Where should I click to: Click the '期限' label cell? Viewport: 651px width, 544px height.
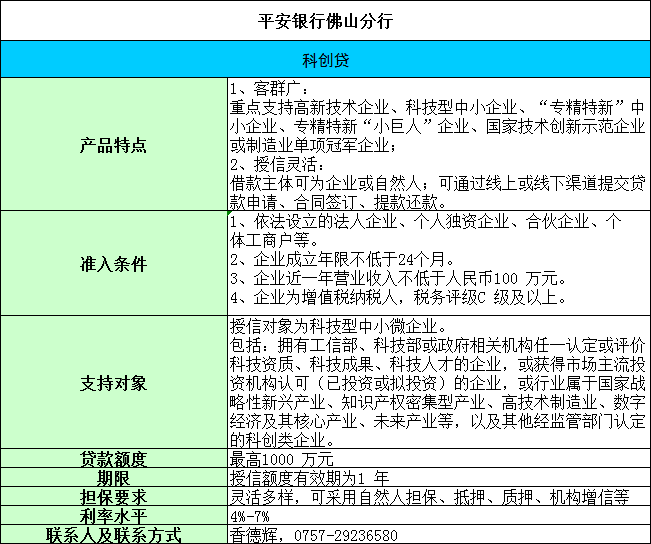point(114,477)
